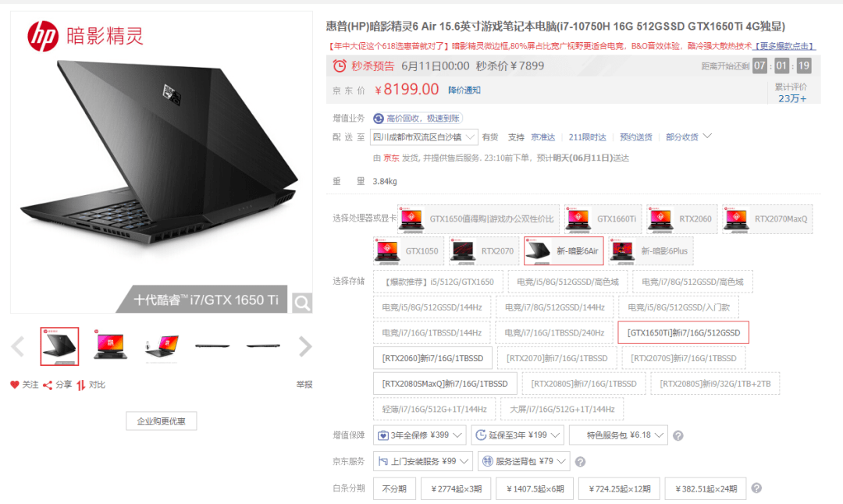This screenshot has height=504, width=843.
Task: Expand the 3年全保修 ¥399 warranty dropdown
Action: point(420,435)
